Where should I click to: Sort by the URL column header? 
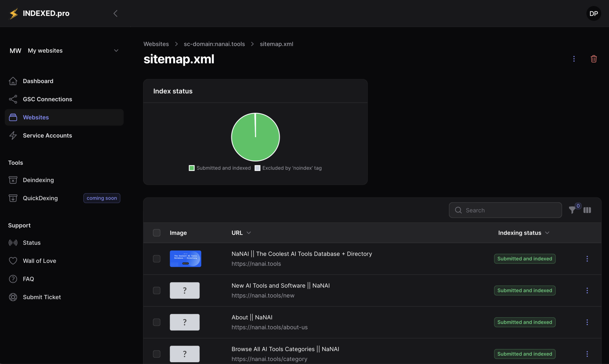tap(241, 233)
